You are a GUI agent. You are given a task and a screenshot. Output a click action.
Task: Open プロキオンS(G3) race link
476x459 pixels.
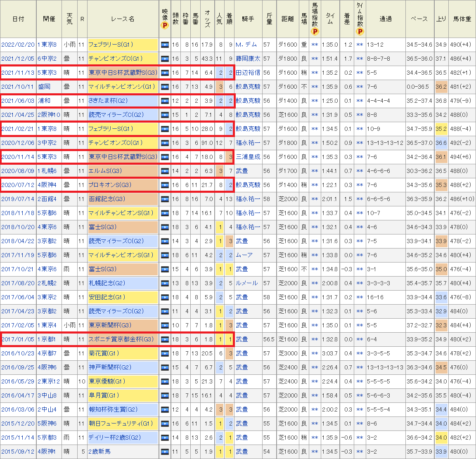110,185
